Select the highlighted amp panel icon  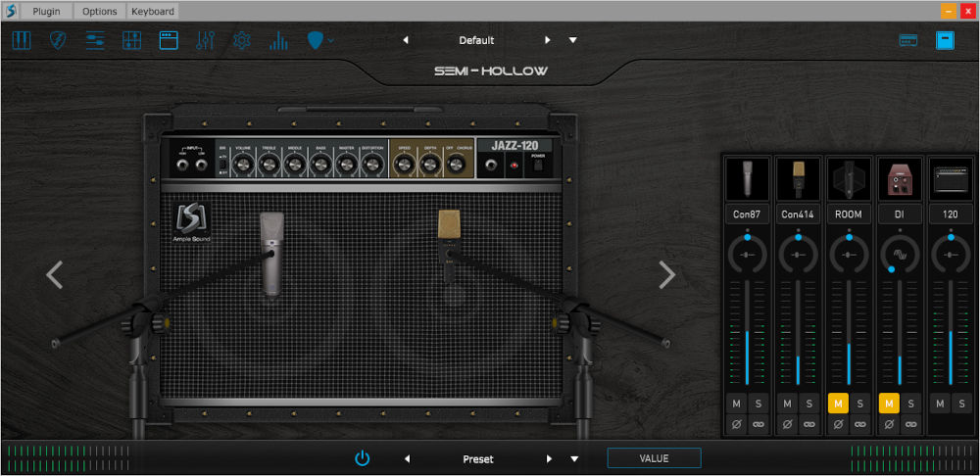[169, 40]
